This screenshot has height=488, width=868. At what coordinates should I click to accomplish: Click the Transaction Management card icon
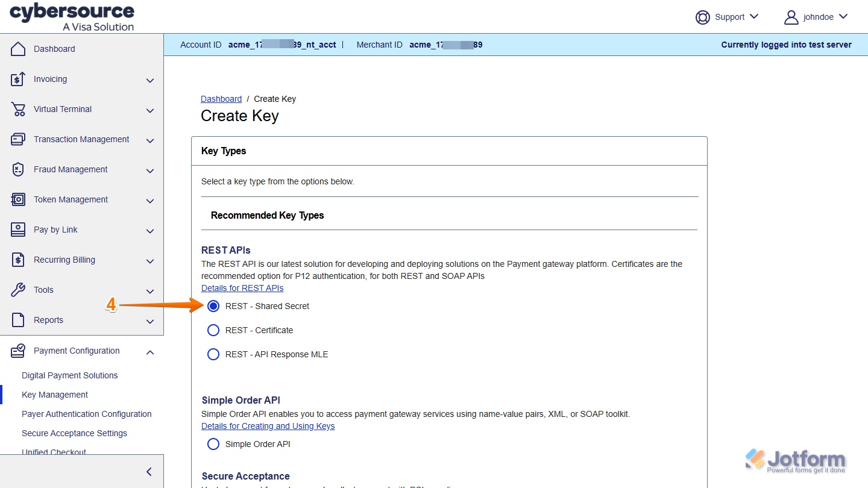pyautogui.click(x=18, y=139)
